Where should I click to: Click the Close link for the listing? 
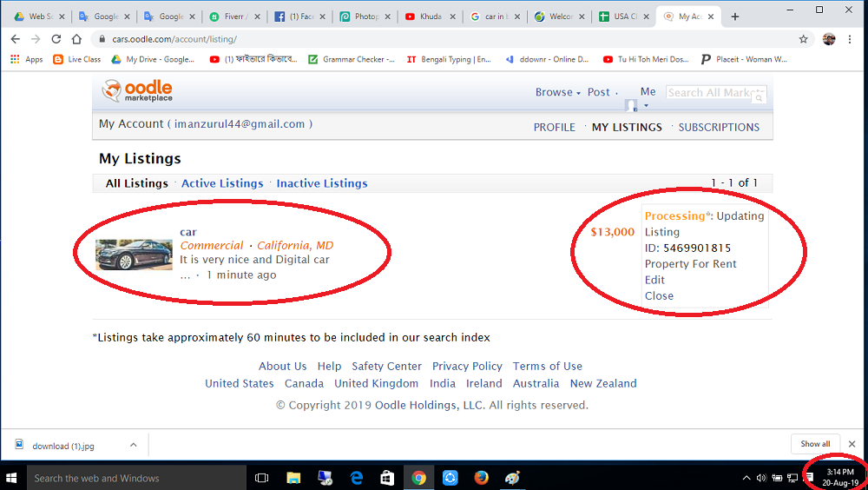point(659,296)
